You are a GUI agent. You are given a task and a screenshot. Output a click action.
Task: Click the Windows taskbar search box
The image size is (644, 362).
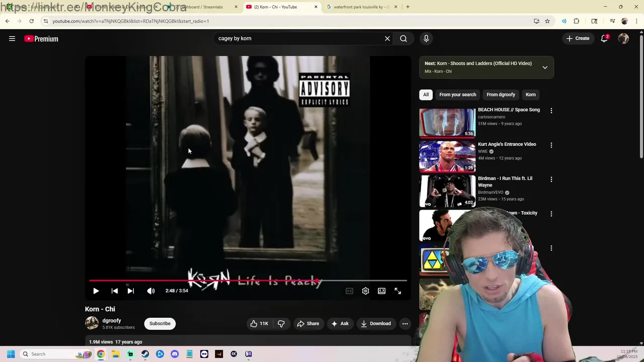(x=56, y=354)
